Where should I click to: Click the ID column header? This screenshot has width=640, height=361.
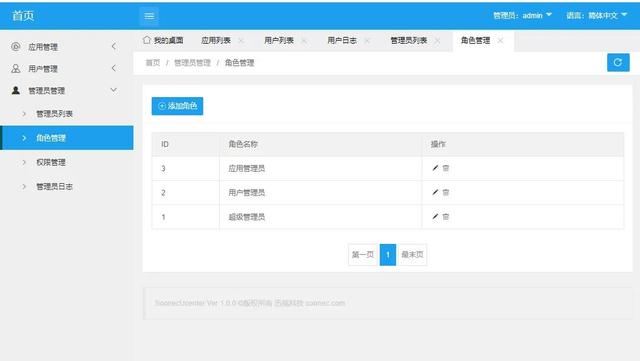pos(185,144)
